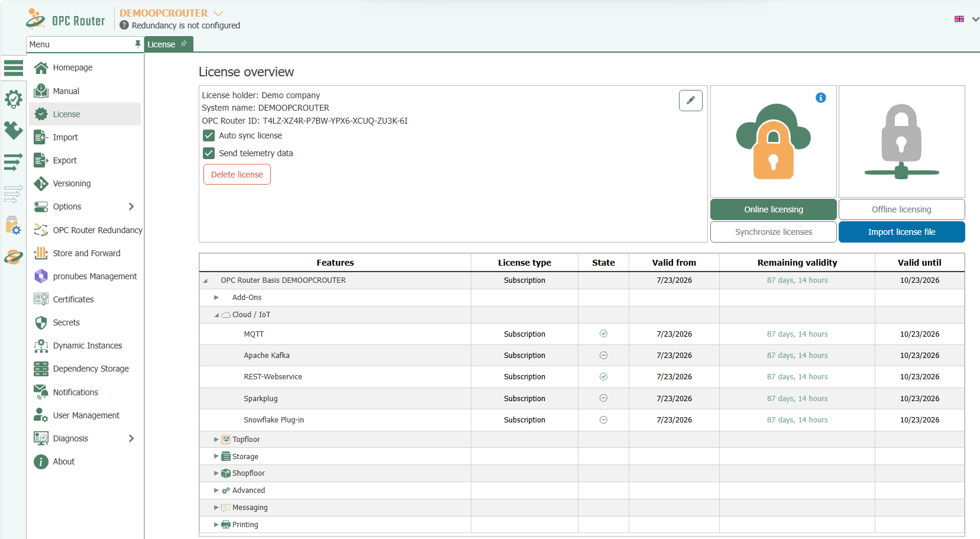The height and width of the screenshot is (539, 980).
Task: Open the Homepage house icon
Action: point(41,68)
